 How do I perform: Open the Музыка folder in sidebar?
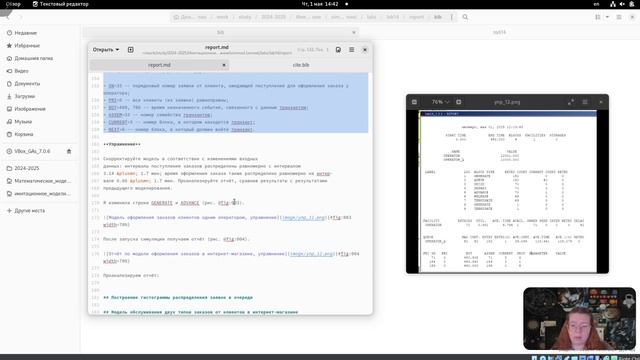click(x=23, y=122)
